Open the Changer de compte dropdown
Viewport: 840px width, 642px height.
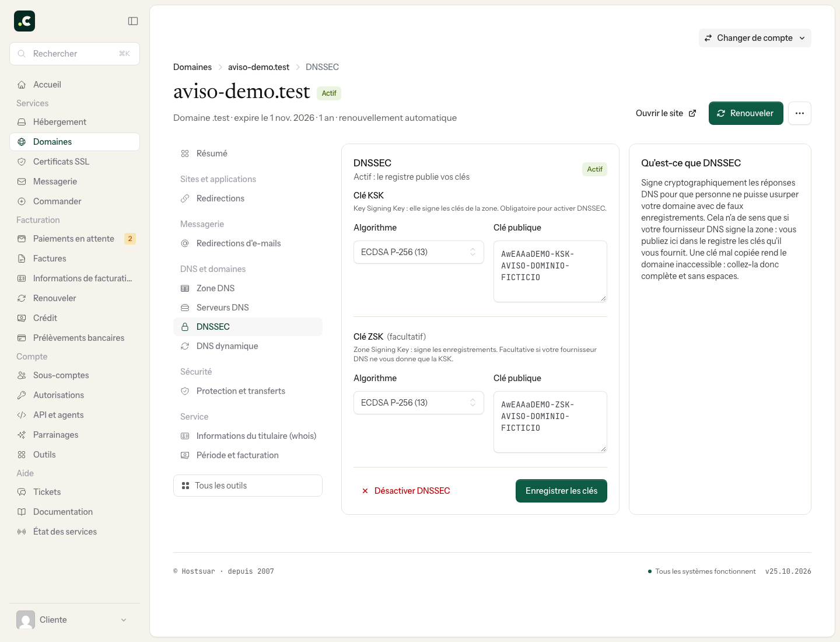pyautogui.click(x=755, y=38)
